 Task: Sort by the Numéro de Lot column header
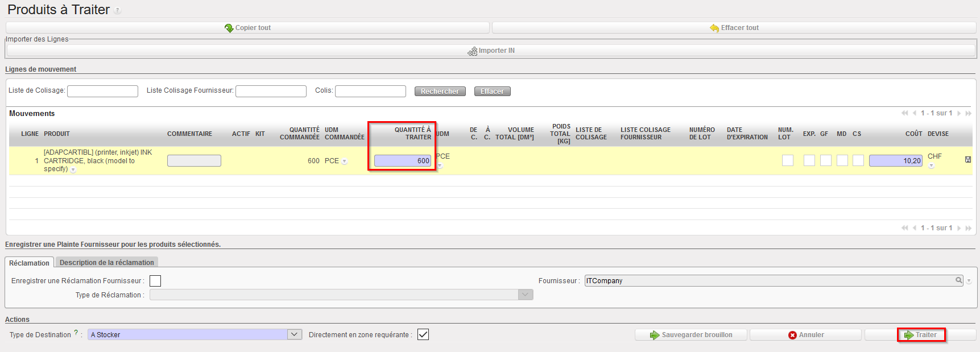[x=702, y=134]
